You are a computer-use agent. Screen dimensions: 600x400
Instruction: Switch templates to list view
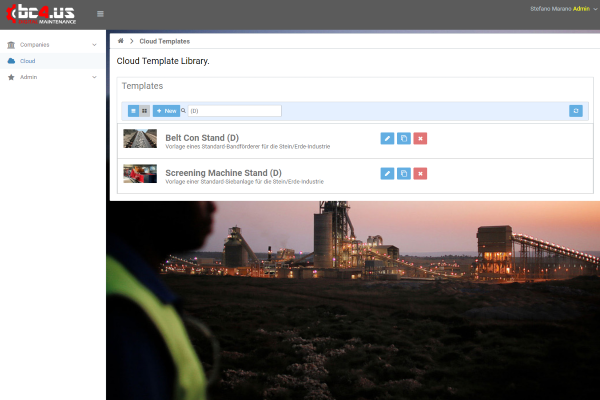(x=133, y=111)
